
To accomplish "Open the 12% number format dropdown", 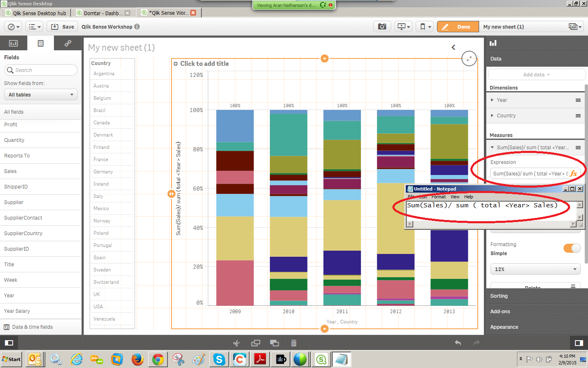I will 535,269.
